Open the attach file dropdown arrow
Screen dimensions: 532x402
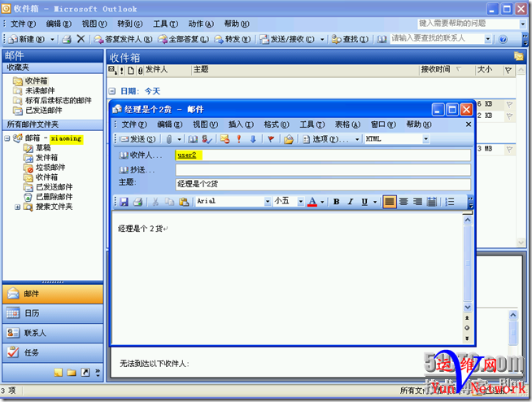pyautogui.click(x=179, y=139)
